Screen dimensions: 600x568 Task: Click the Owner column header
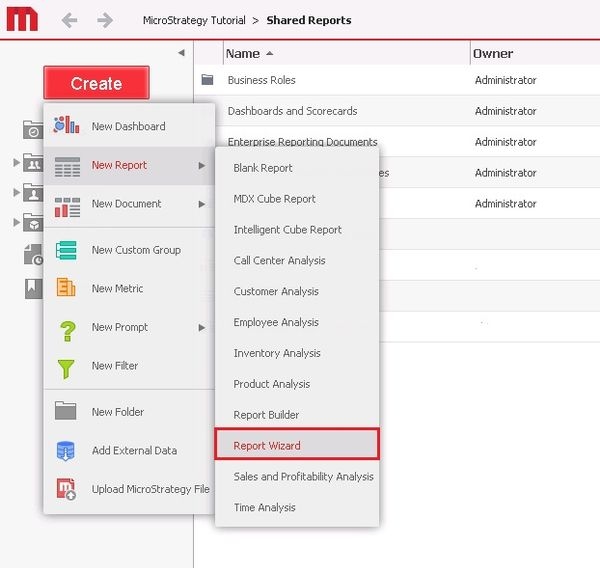[493, 54]
